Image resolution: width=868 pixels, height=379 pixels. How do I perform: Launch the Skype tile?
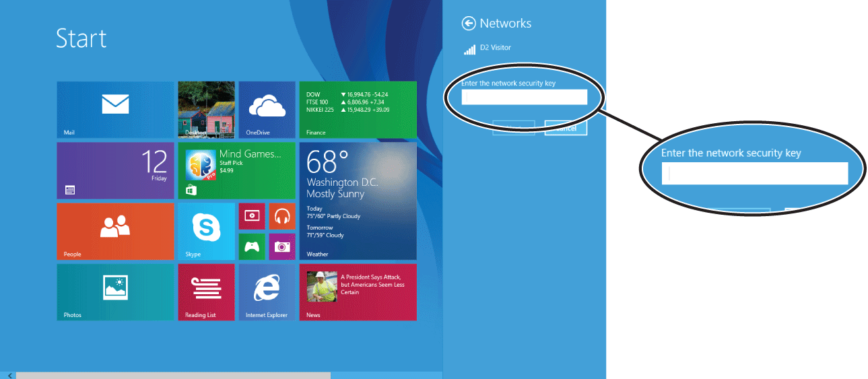coord(206,231)
